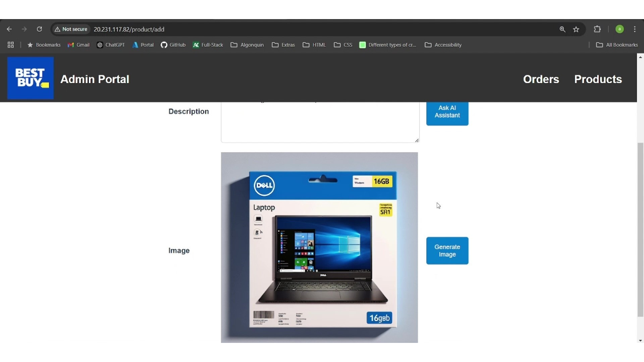Open the GitHub bookmark

[x=173, y=45]
